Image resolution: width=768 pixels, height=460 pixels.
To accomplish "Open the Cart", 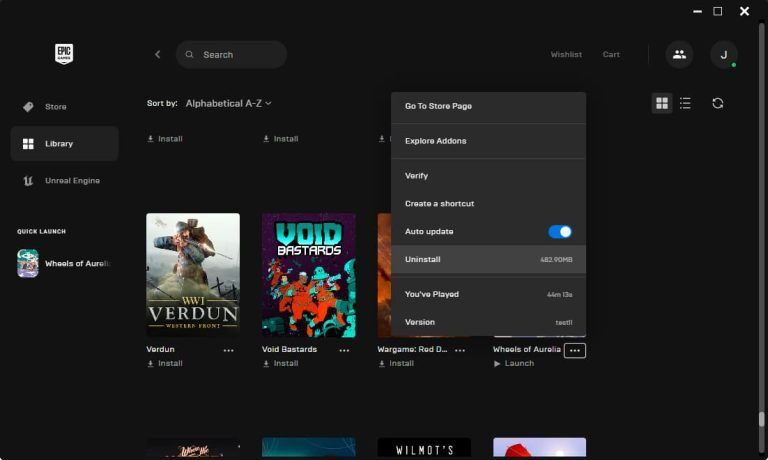I will (611, 54).
